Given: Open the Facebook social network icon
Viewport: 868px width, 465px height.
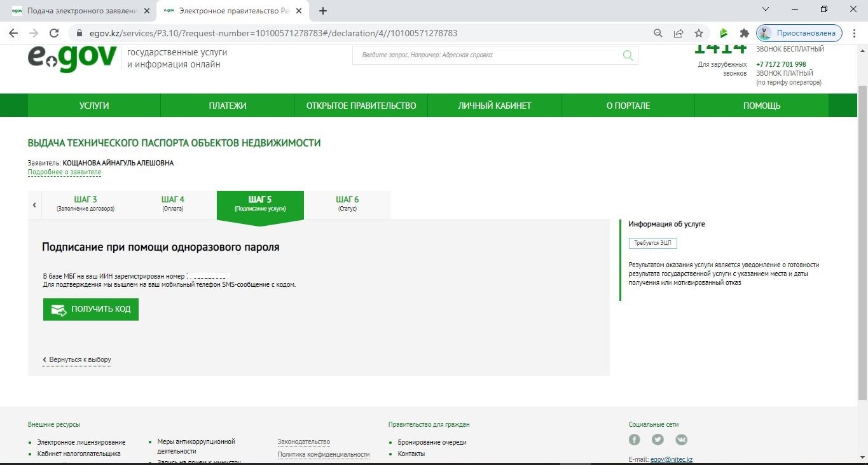Looking at the screenshot, I should (x=634, y=440).
